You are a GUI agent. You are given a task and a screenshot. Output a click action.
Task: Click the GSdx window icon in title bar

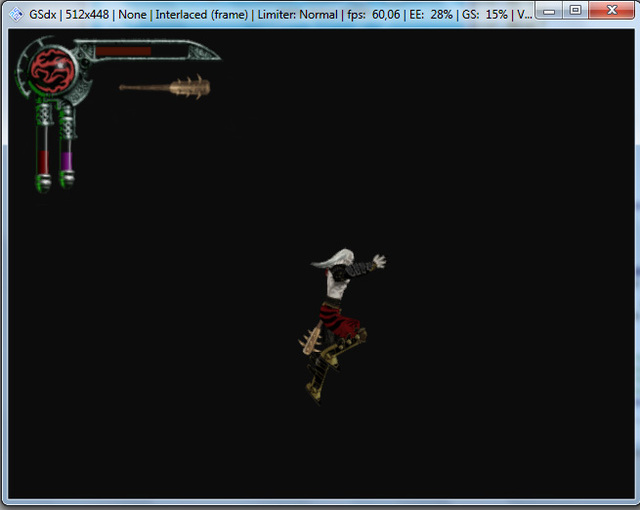pyautogui.click(x=16, y=14)
